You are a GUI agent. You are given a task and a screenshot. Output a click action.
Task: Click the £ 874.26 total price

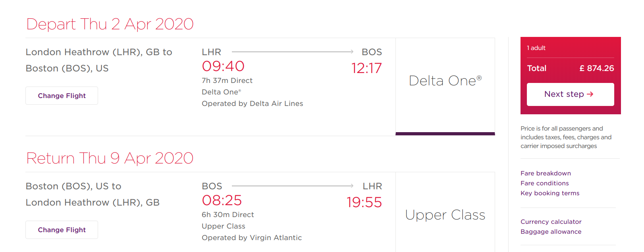596,68
